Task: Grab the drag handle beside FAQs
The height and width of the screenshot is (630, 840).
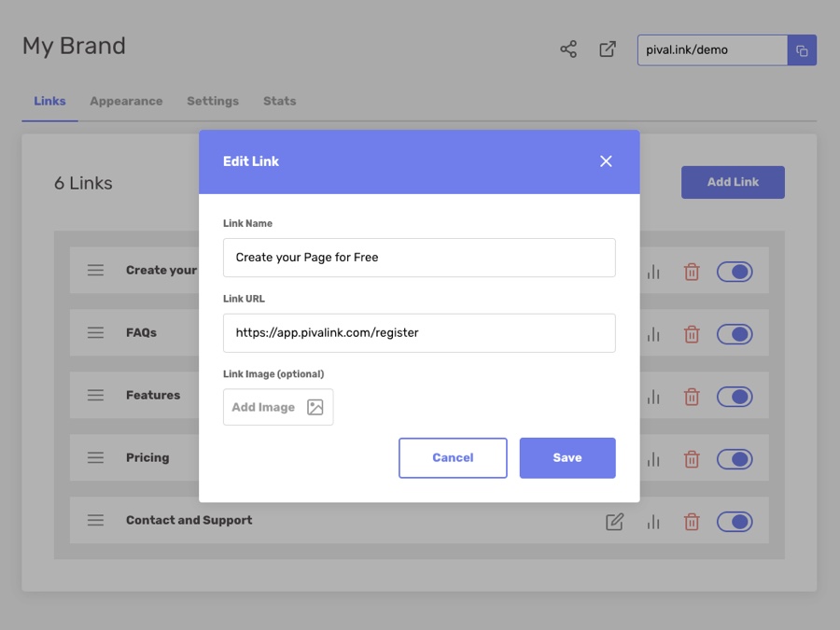Action: [95, 332]
